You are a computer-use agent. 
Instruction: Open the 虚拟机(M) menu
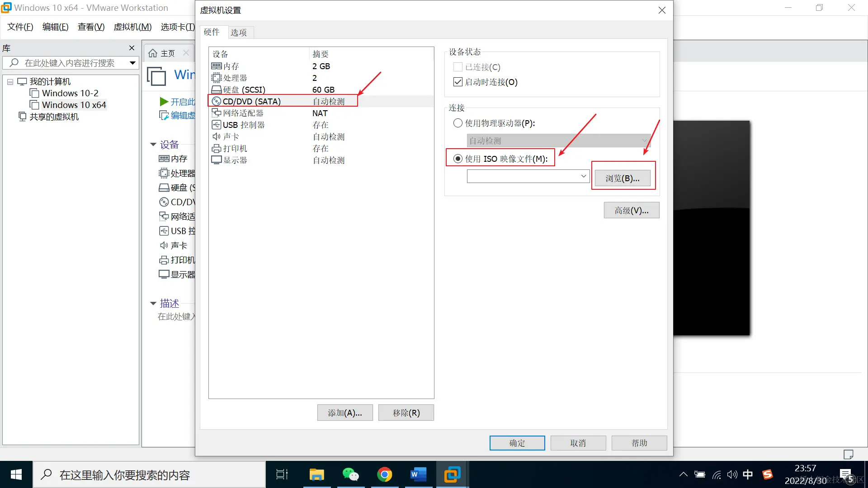132,27
